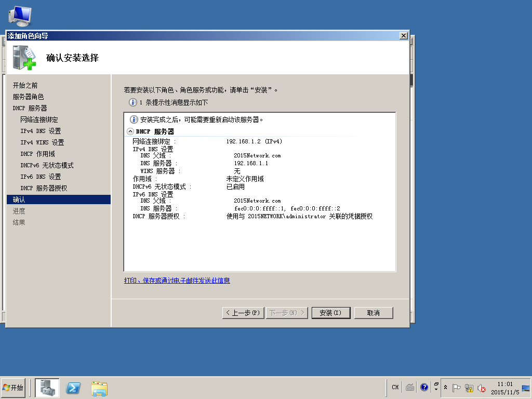Click the Add Roles Wizard header server icon
Image resolution: width=532 pixels, height=399 pixels.
click(x=24, y=58)
